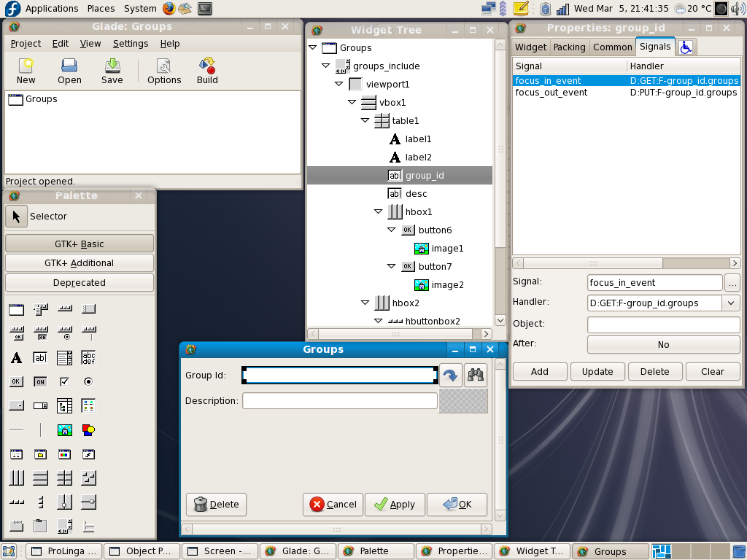Collapse the hbox2 tree node

365,303
